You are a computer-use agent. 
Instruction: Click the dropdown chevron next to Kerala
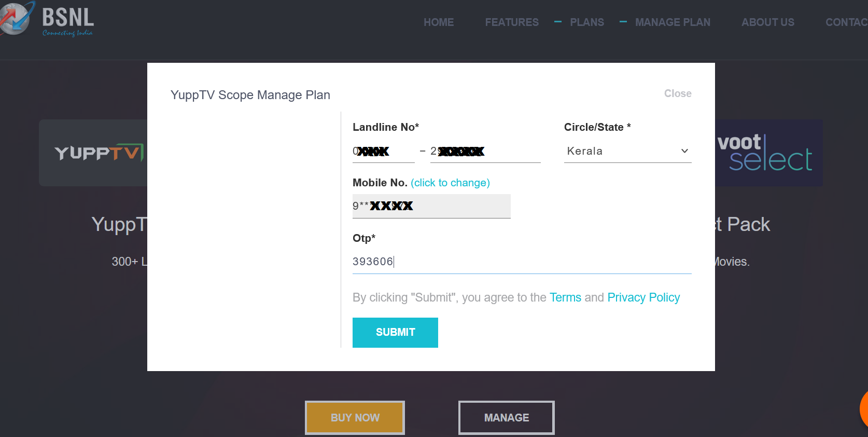tap(684, 151)
